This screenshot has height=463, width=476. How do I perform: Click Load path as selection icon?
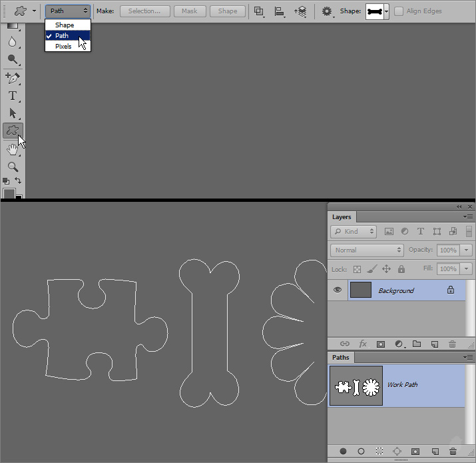[379, 451]
